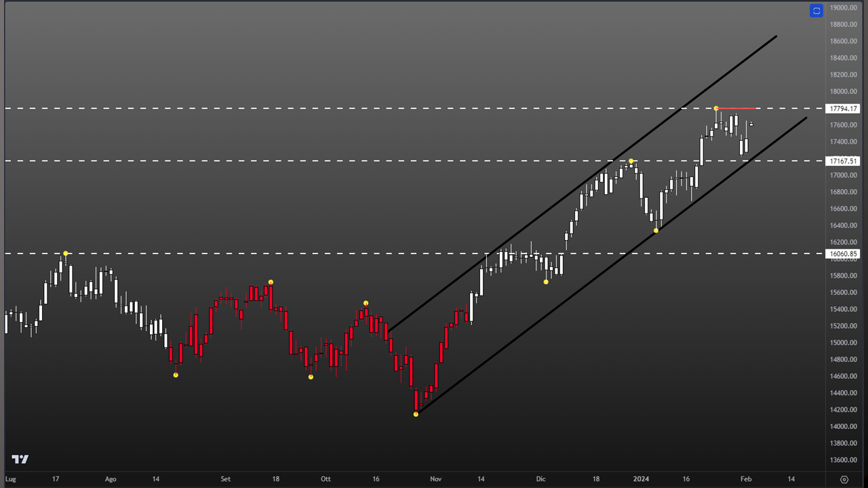Click the Set label on time axis

coord(226,479)
